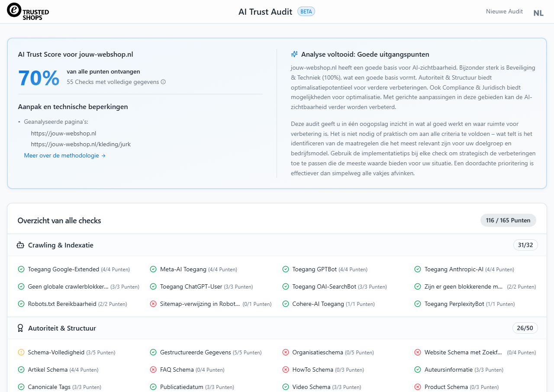
Task: Click the 116 / 165 Punten badge
Action: click(508, 220)
